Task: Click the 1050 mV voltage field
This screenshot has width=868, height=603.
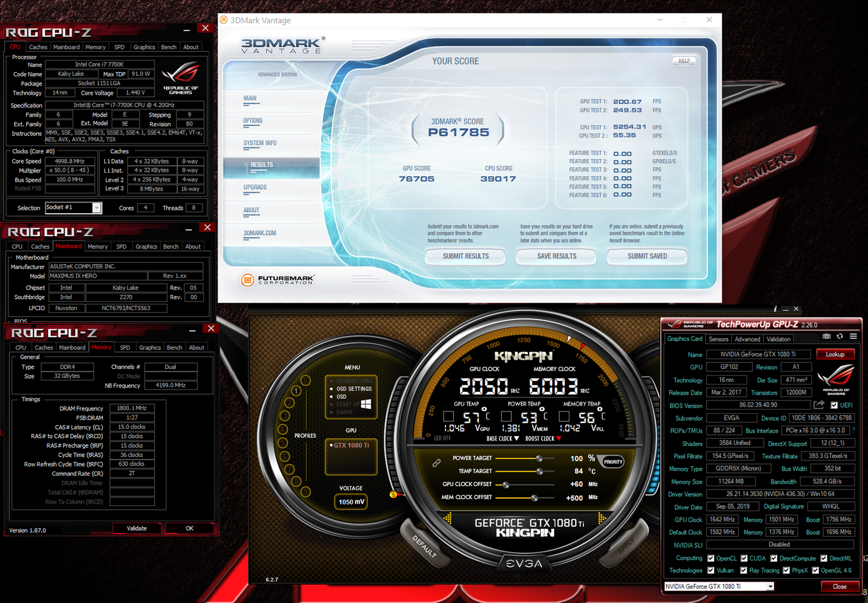Action: [351, 502]
